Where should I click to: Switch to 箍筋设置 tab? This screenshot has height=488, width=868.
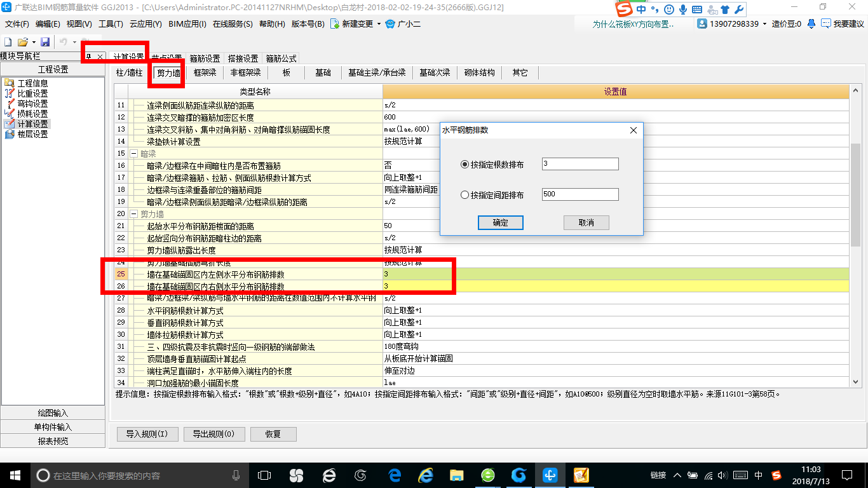pyautogui.click(x=205, y=58)
